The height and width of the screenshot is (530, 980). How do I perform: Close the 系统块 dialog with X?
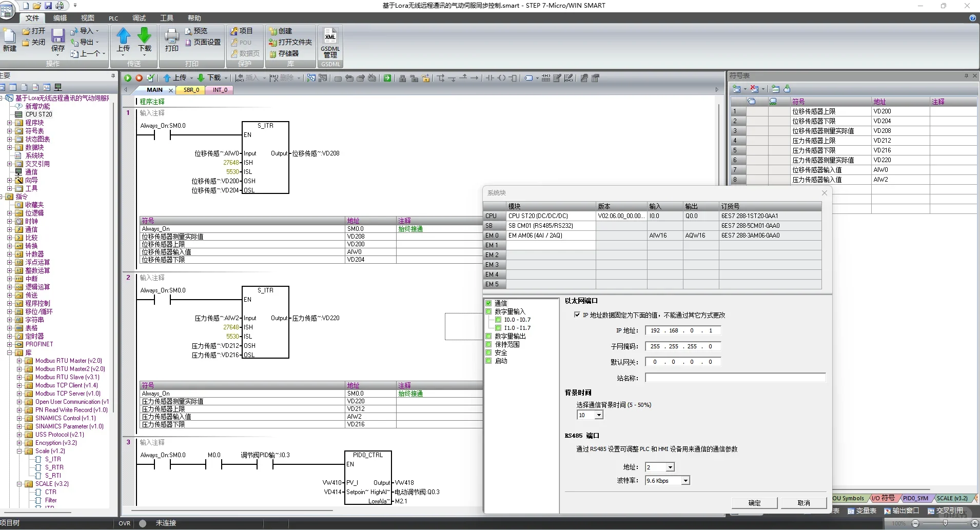tap(825, 193)
